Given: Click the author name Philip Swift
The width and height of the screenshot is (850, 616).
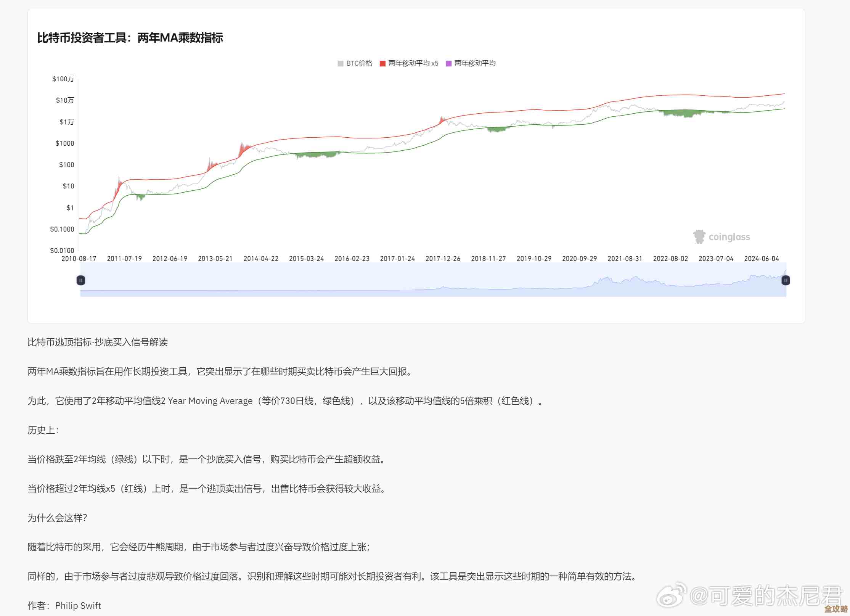Looking at the screenshot, I should [x=78, y=605].
